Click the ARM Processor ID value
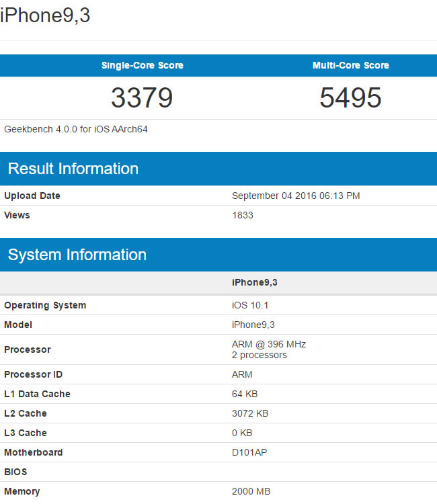The height and width of the screenshot is (504, 437). coord(242,374)
